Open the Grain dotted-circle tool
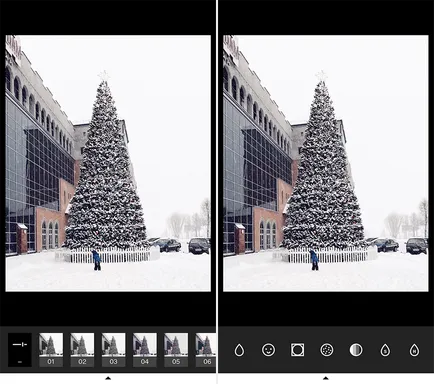The image size is (434, 384). pos(327,350)
